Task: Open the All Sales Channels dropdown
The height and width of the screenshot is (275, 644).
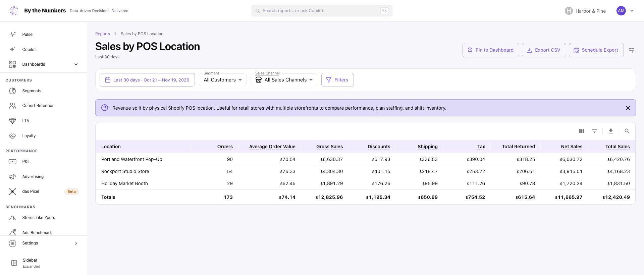Action: point(284,80)
